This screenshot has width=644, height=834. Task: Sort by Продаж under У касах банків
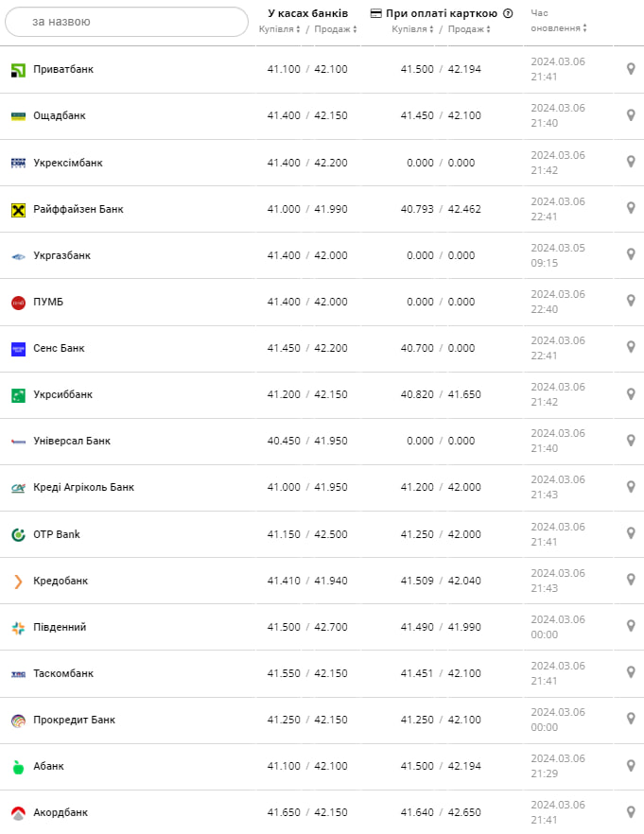(336, 29)
